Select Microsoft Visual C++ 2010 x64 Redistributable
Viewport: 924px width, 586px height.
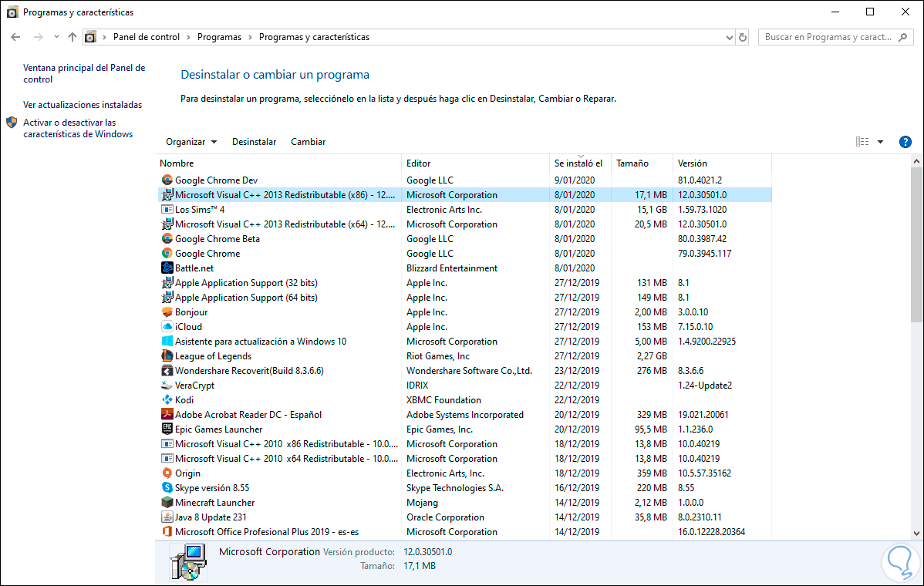point(286,459)
